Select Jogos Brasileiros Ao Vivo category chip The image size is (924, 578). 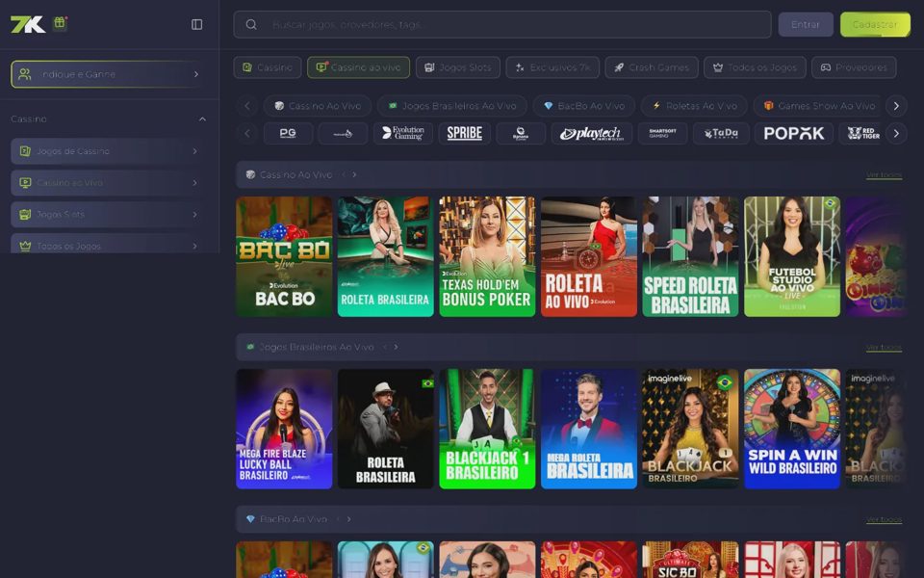(x=452, y=106)
